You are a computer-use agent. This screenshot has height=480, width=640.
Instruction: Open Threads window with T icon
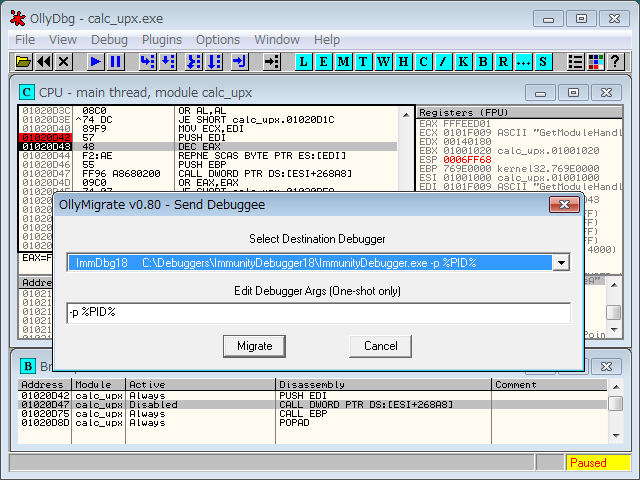363,62
